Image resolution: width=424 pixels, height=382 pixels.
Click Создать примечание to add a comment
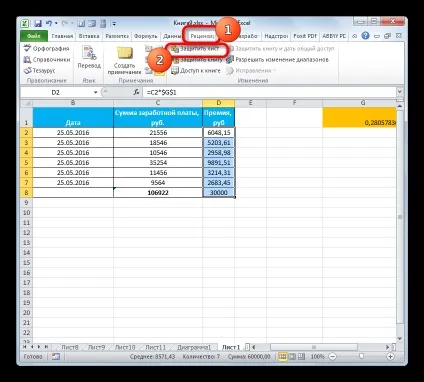(x=124, y=60)
